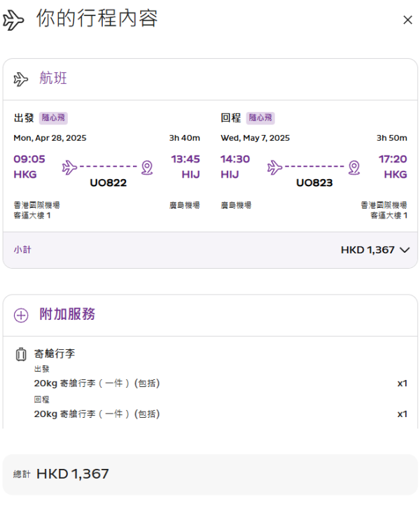420x506 pixels.
Task: Click the 附加服務 section heading
Action: coord(67,314)
